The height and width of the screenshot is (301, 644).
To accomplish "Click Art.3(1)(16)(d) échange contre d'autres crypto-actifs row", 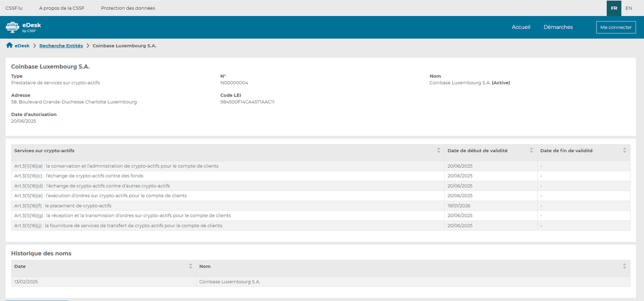I will pyautogui.click(x=321, y=186).
